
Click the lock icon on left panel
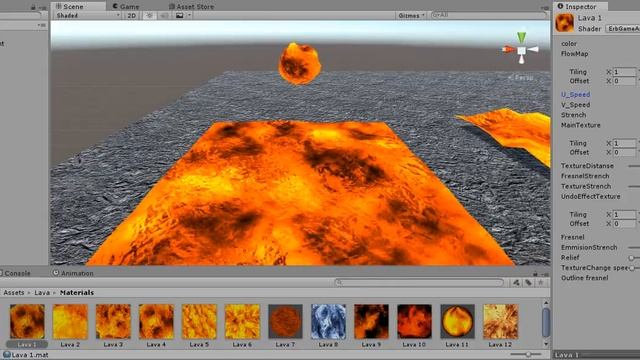tap(33, 7)
